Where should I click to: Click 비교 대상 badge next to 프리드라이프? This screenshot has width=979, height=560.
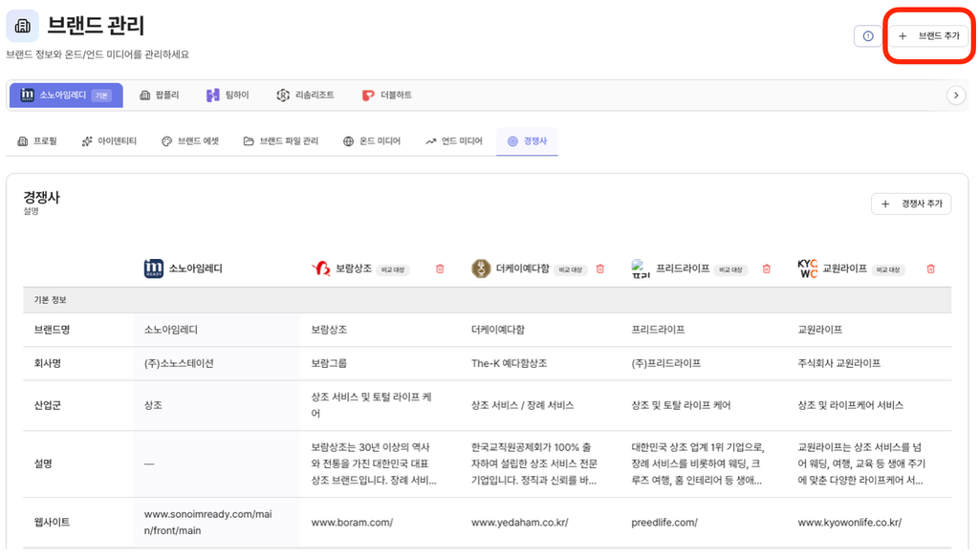point(729,269)
